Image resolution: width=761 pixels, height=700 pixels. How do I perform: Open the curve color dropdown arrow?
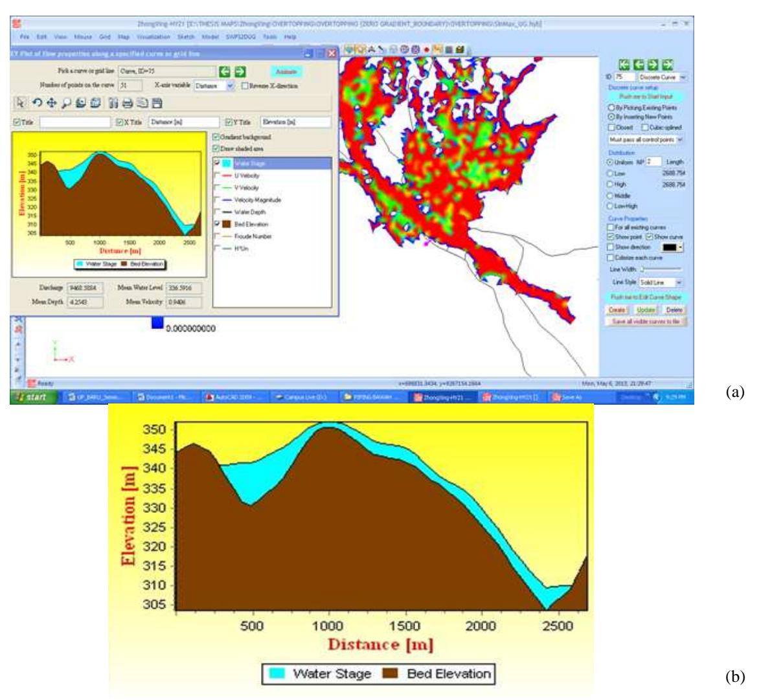click(681, 247)
